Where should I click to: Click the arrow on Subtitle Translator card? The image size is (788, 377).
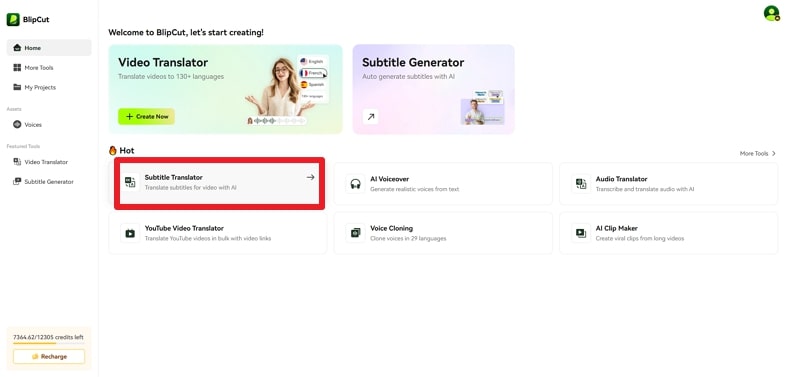click(x=311, y=177)
